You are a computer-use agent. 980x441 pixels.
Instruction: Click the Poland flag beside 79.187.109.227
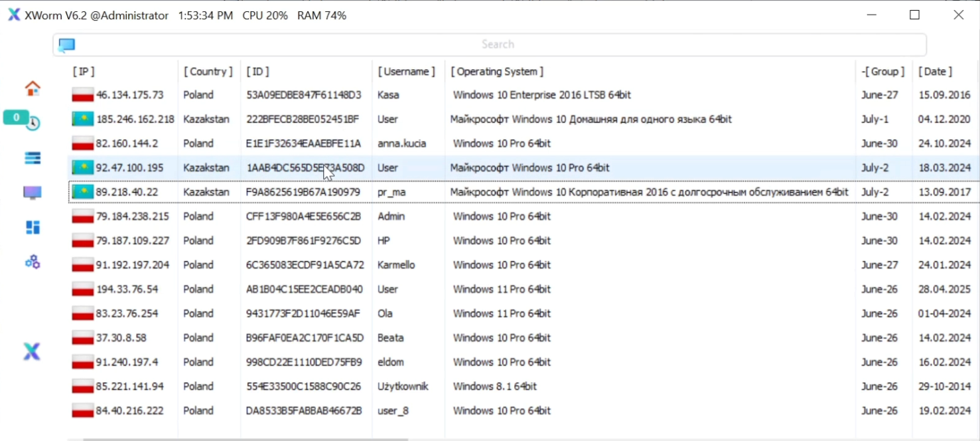(83, 240)
